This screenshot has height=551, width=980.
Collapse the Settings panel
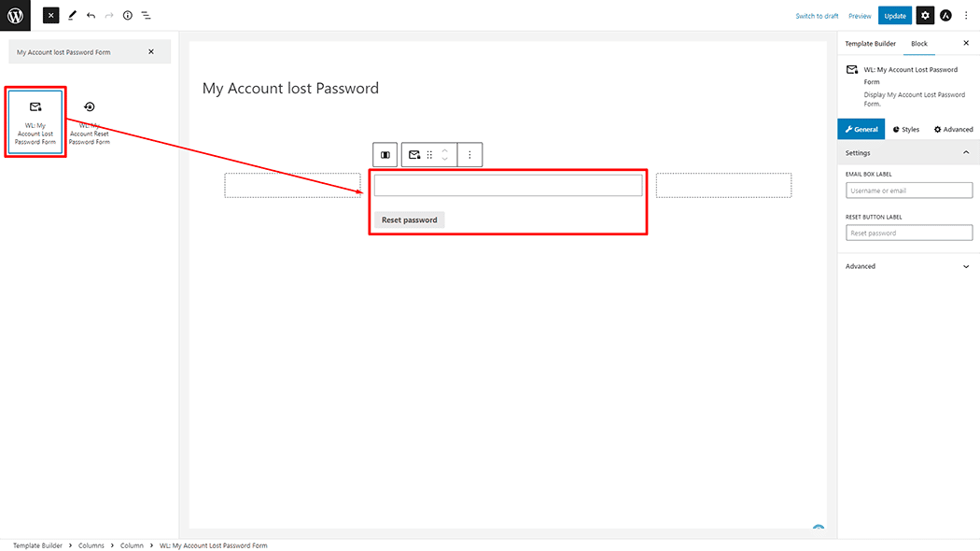pyautogui.click(x=966, y=152)
